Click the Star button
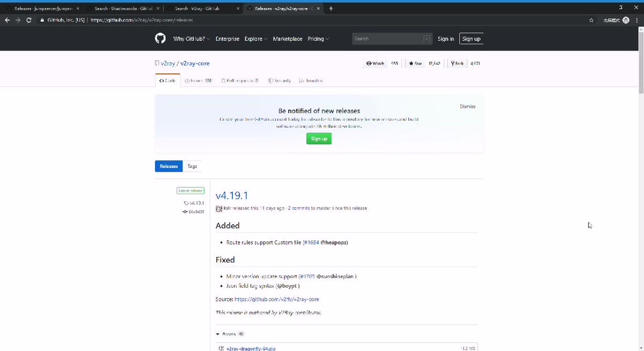Image resolution: width=644 pixels, height=351 pixels. [x=415, y=63]
